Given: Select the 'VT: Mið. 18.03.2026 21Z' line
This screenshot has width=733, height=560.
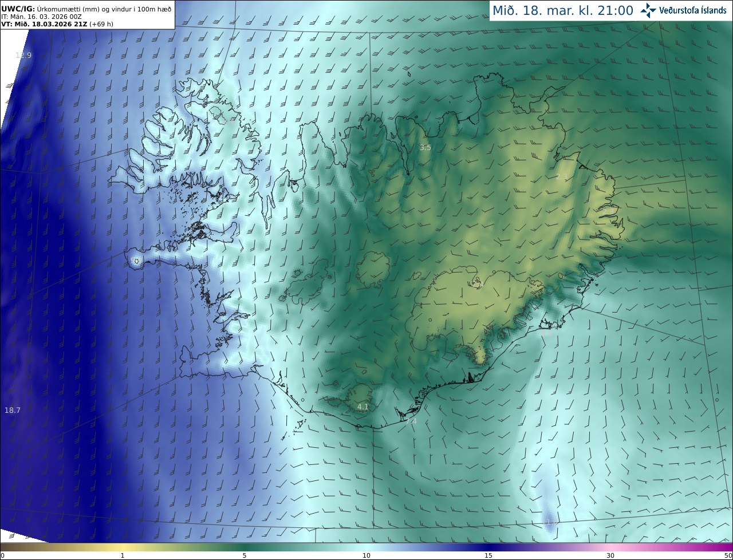Looking at the screenshot, I should click(x=57, y=24).
